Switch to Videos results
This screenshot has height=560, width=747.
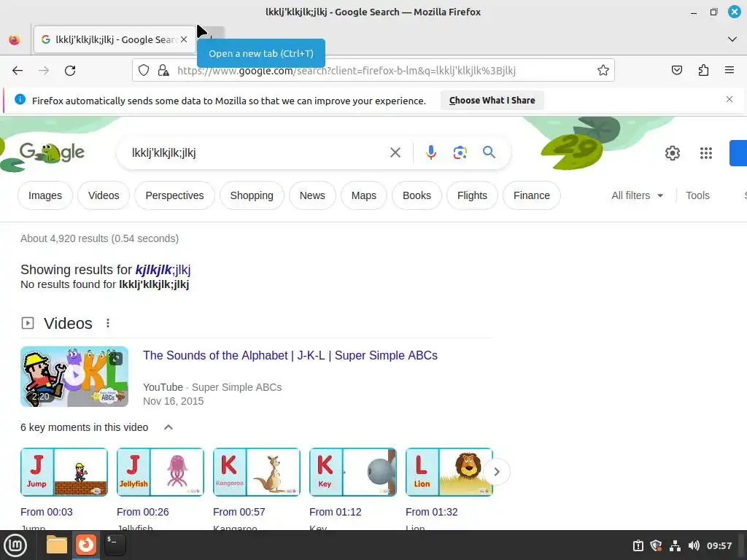[104, 195]
